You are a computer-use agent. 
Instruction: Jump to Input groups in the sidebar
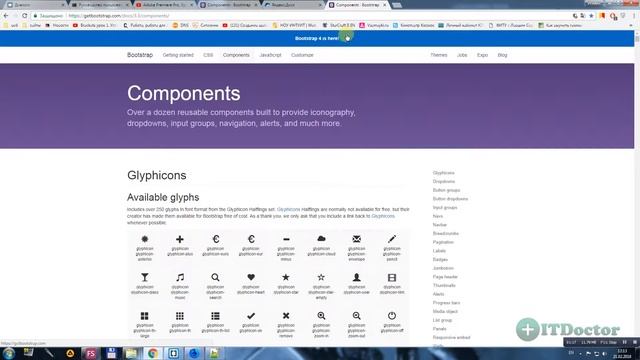point(445,208)
